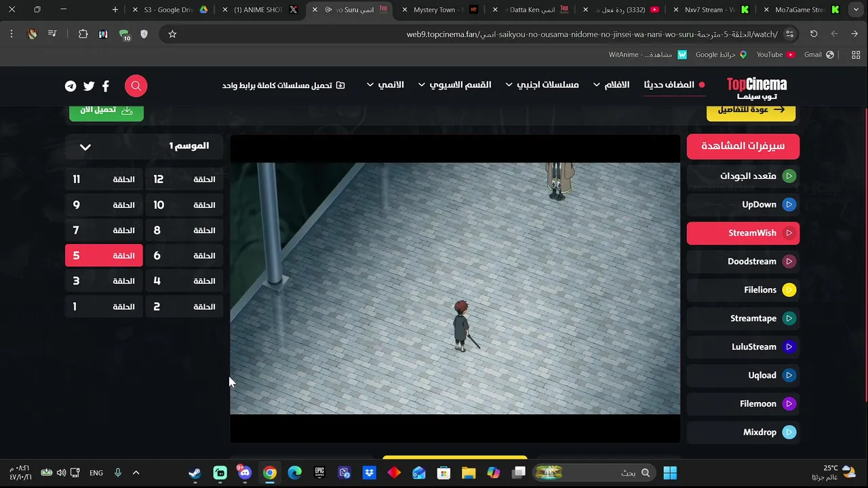This screenshot has height=488, width=868.
Task: Open episode الحلقة 8
Action: [184, 230]
